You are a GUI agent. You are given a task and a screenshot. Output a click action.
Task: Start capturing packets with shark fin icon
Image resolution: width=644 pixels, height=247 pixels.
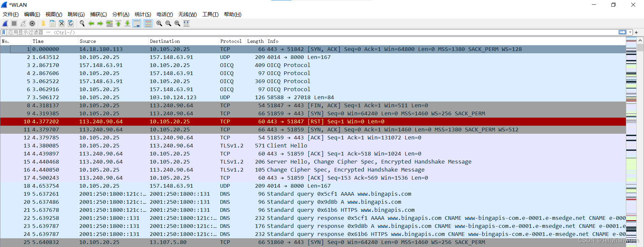[x=5, y=23]
